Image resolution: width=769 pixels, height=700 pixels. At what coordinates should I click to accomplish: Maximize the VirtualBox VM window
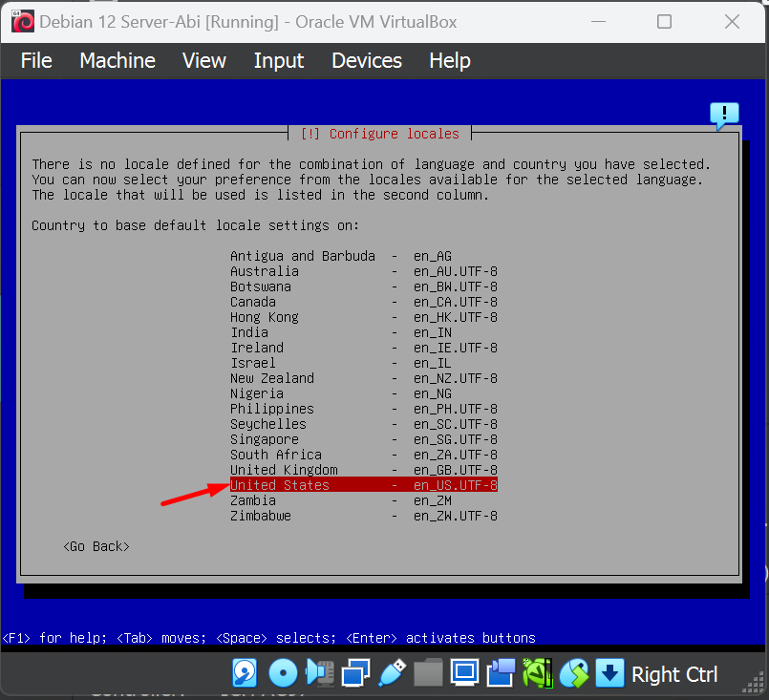point(664,22)
